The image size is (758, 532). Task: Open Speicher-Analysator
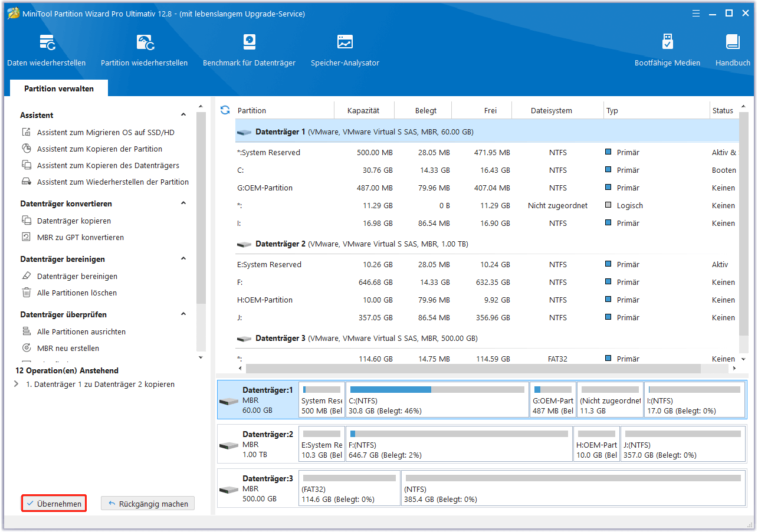345,51
